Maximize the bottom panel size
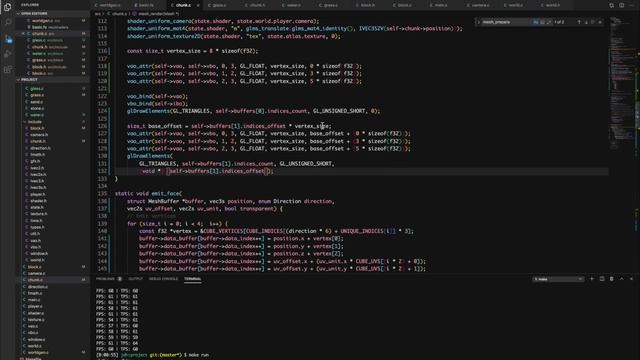 (x=622, y=279)
